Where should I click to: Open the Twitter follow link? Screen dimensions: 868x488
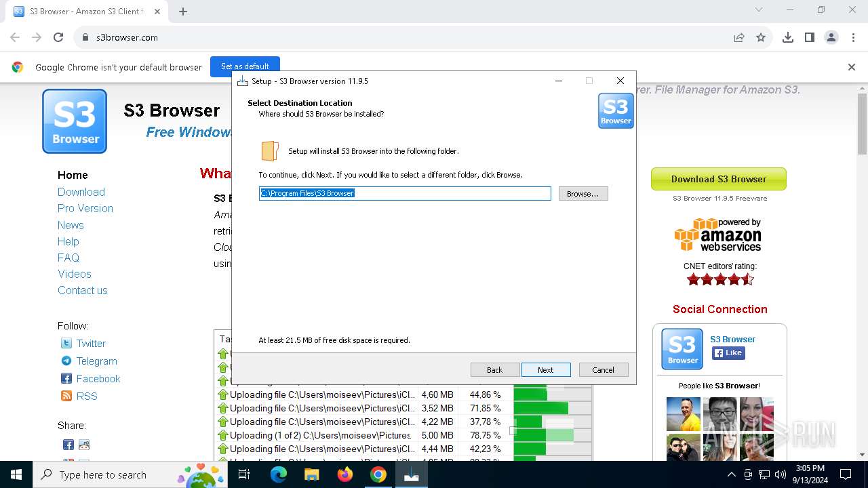91,344
